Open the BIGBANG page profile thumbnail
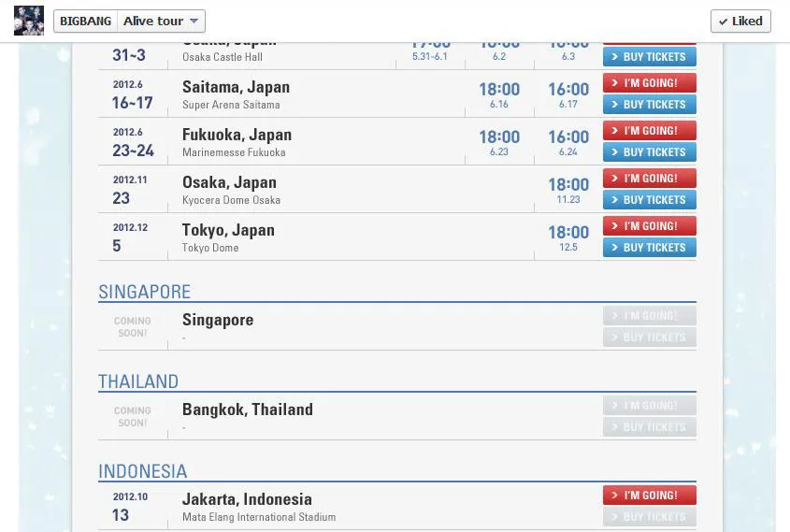 [29, 21]
